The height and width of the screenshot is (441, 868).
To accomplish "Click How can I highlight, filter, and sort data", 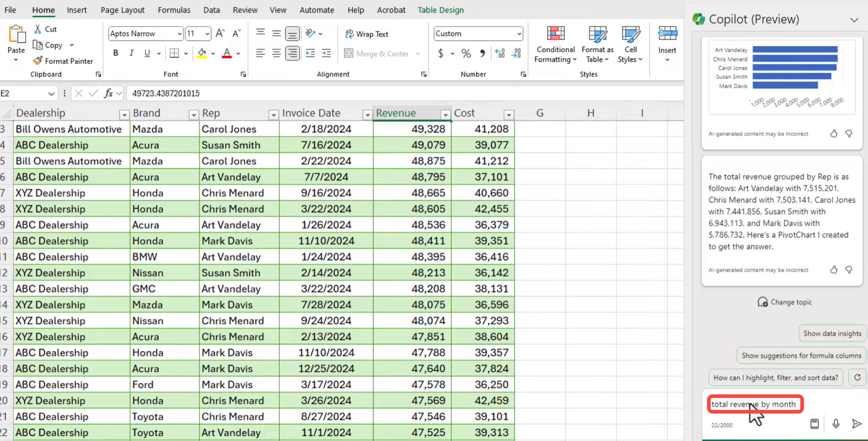I will point(776,377).
